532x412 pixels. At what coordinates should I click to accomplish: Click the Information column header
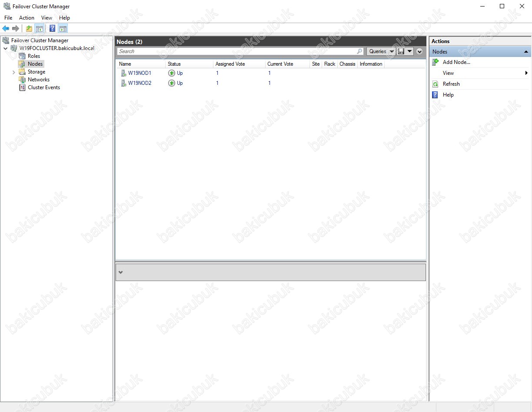[x=371, y=64]
